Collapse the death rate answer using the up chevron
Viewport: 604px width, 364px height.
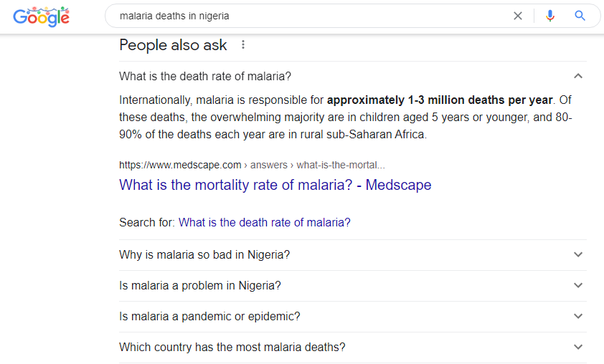pyautogui.click(x=578, y=77)
